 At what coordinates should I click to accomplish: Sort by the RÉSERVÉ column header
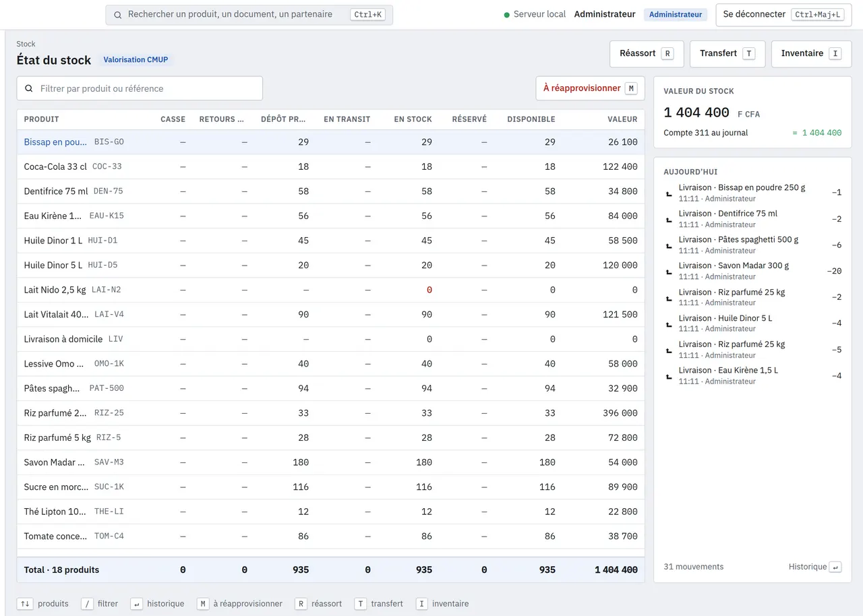point(469,119)
